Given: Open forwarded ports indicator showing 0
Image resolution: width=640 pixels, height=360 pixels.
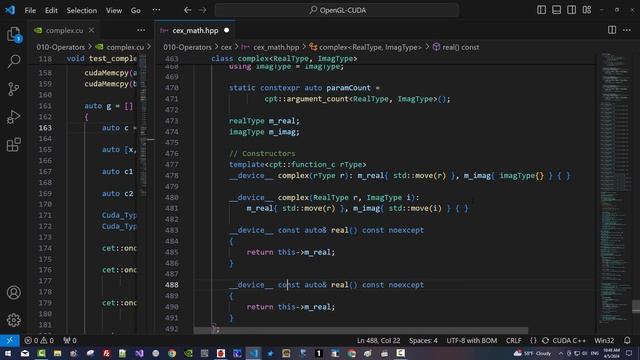Looking at the screenshot, I should [70, 340].
